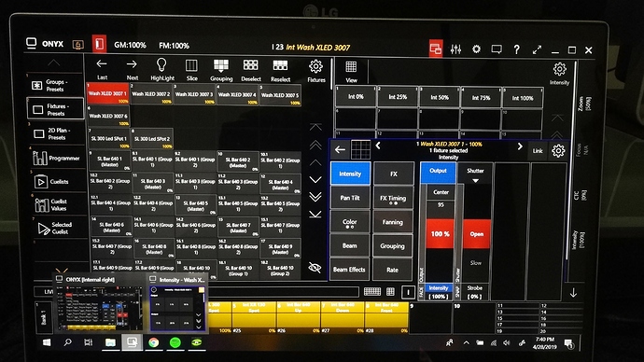Apply the Int 50% preset
The width and height of the screenshot is (644, 362).
pyautogui.click(x=440, y=98)
